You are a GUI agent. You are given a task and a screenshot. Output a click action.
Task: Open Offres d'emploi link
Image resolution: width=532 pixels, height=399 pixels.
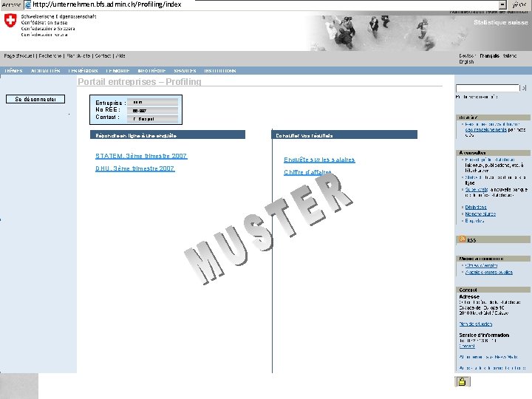click(x=481, y=265)
